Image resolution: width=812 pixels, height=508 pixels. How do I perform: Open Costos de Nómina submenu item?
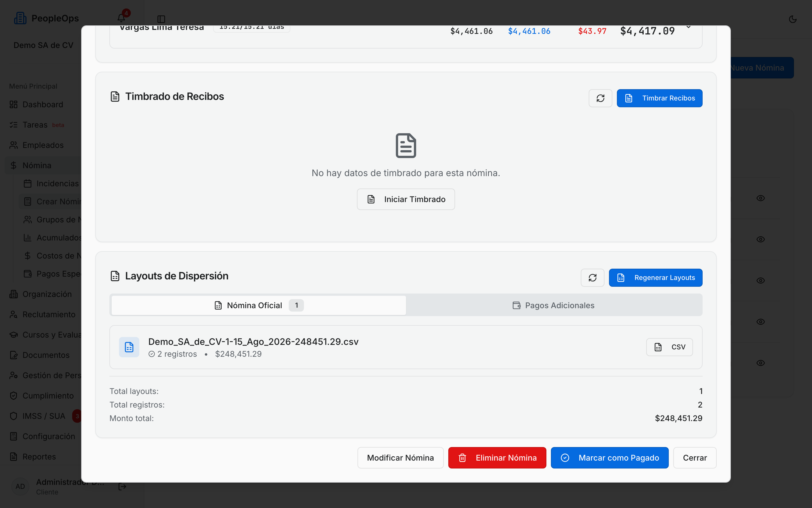pyautogui.click(x=50, y=256)
